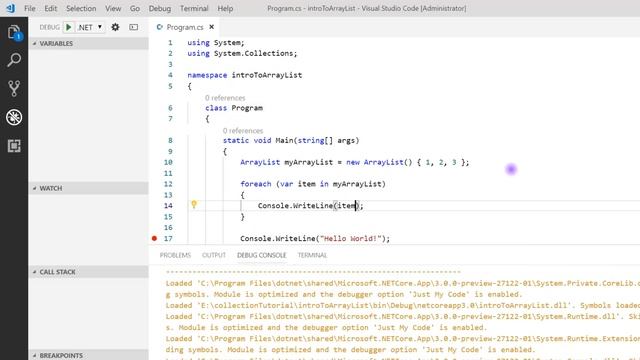
Task: Click the 'using System.Collections;' line
Action: [242, 53]
